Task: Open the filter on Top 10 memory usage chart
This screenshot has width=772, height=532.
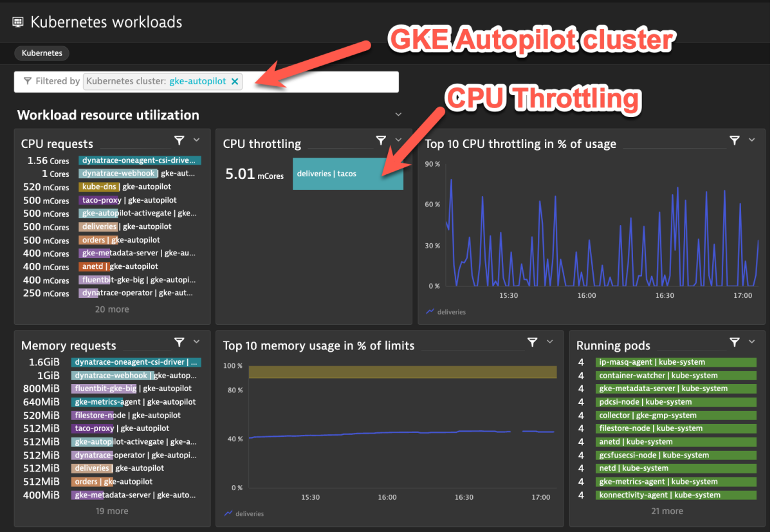Action: [x=531, y=342]
